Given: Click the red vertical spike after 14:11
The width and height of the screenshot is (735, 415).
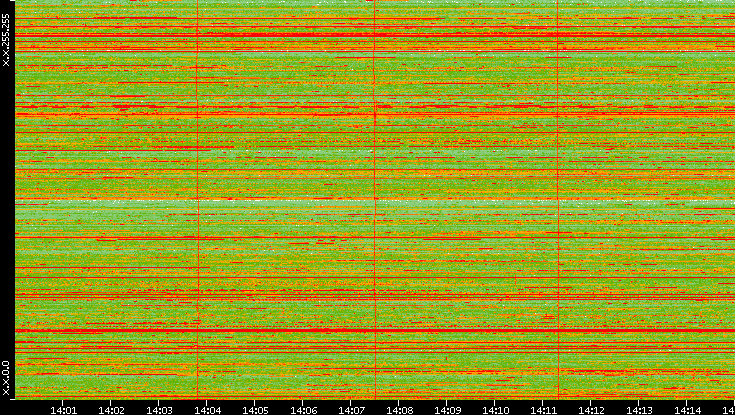Looking at the screenshot, I should [x=558, y=199].
